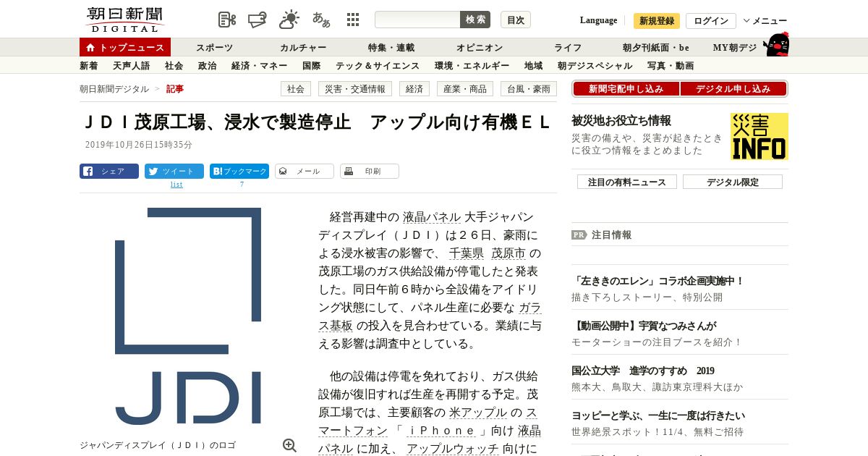Click the ログイン button
The width and height of the screenshot is (868, 456).
[711, 21]
